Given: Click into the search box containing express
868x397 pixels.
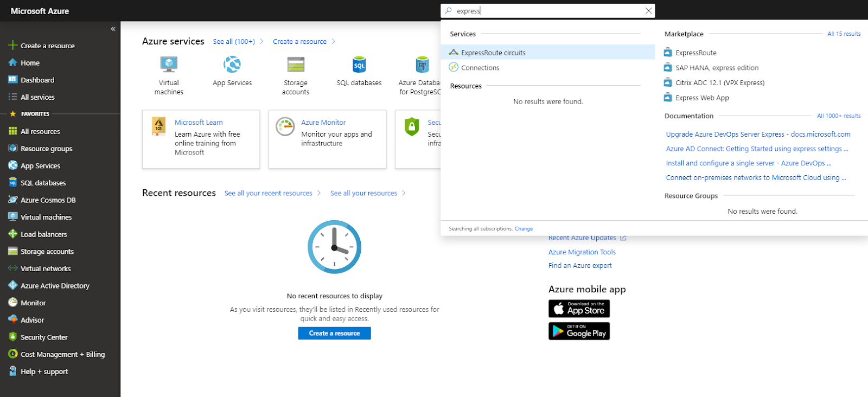Looking at the screenshot, I should (548, 11).
